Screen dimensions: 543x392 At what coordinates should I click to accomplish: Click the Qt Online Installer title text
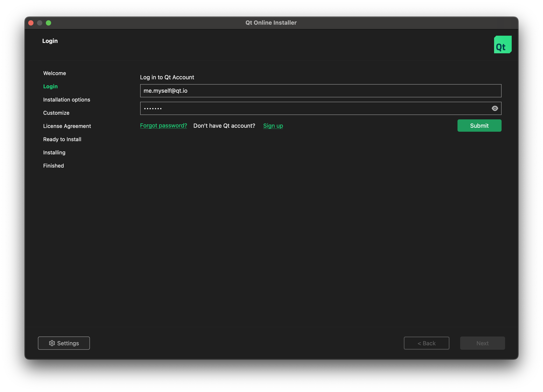point(271,23)
